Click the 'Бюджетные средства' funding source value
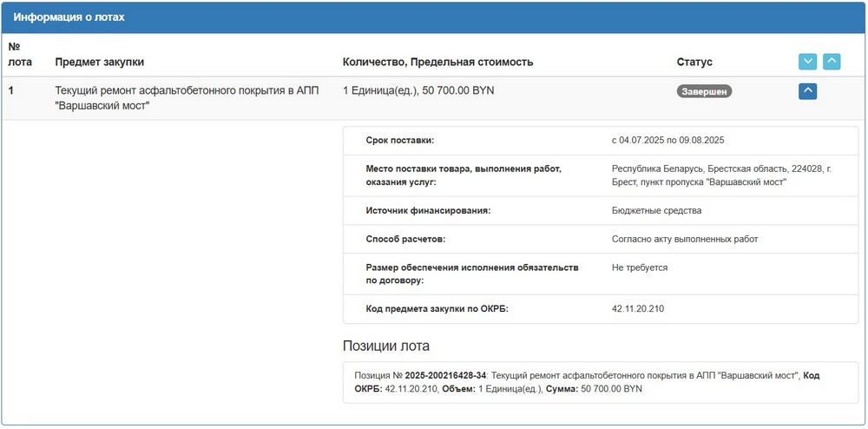Screen dimensions: 868x429 pos(656,210)
